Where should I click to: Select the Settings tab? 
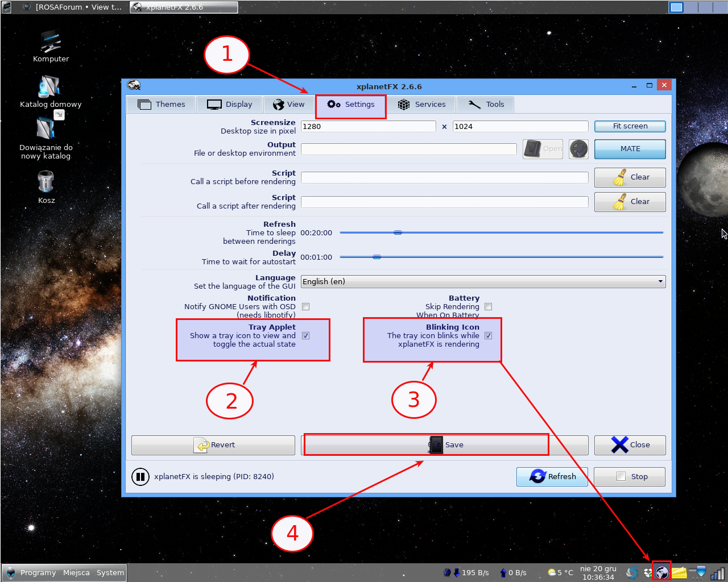tap(351, 105)
